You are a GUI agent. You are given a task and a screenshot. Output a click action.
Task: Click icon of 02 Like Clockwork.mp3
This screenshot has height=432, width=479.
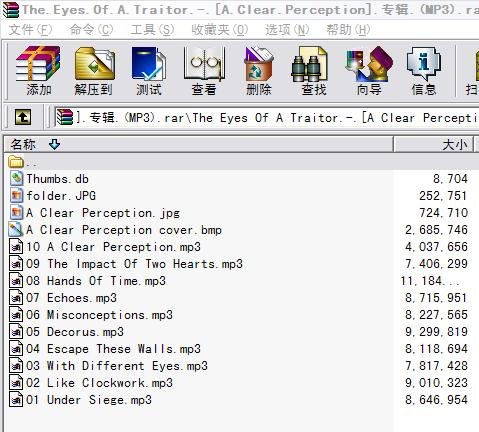click(16, 383)
